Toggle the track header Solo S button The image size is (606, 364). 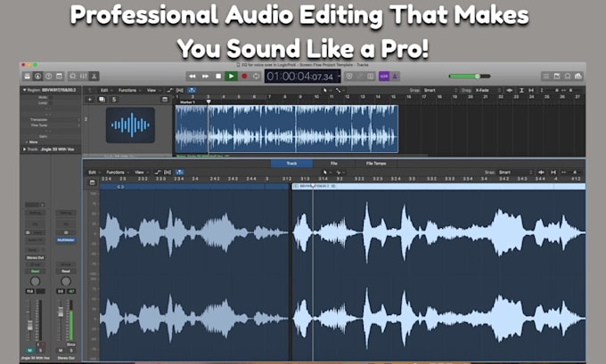coord(114,99)
